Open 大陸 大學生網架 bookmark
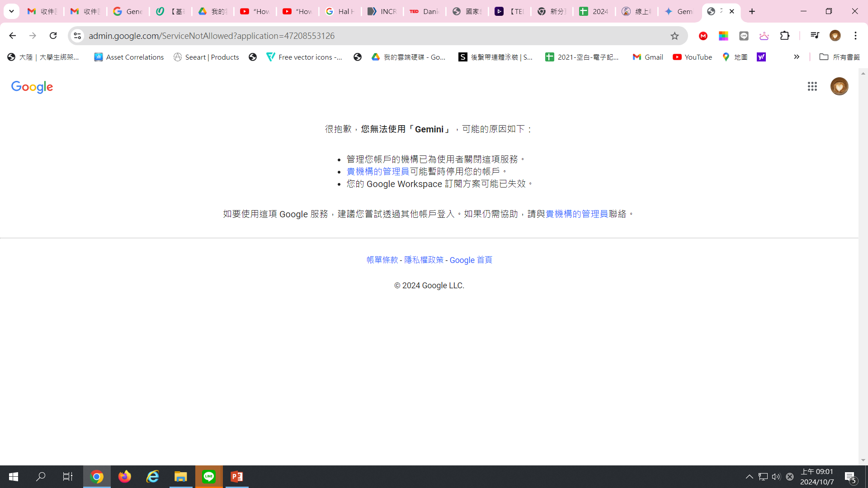The width and height of the screenshot is (868, 488). [x=43, y=57]
